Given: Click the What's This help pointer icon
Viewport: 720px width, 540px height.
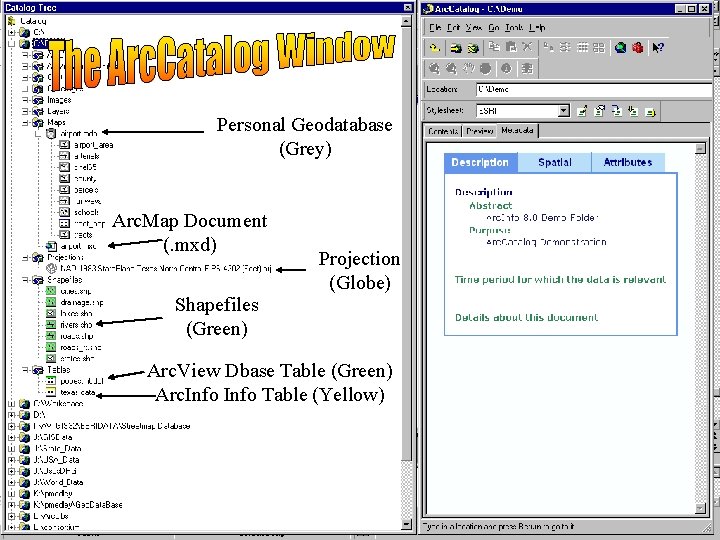Looking at the screenshot, I should (x=658, y=47).
